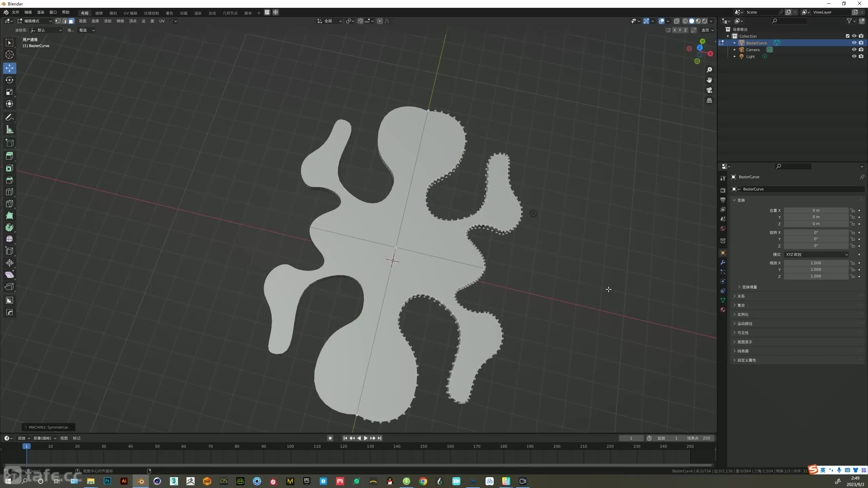Open the Modifiers wrench properties tab
This screenshot has height=488, width=868.
[x=723, y=262]
